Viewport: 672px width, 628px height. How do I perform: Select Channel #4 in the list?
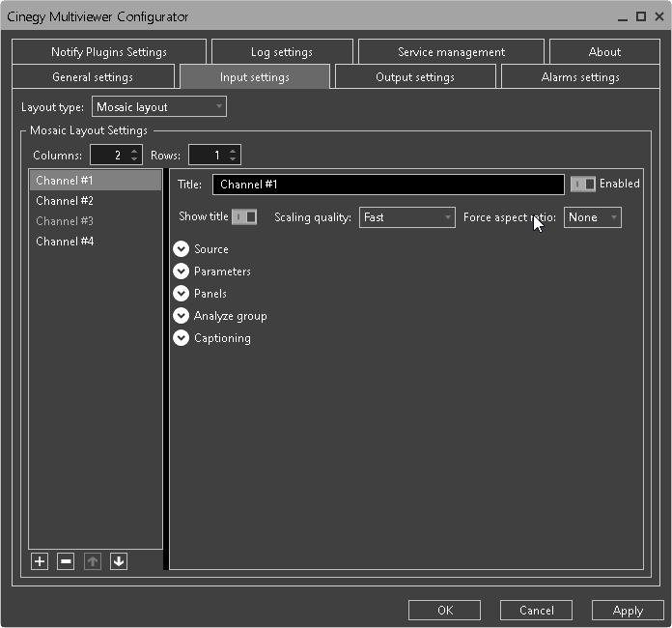[96, 242]
